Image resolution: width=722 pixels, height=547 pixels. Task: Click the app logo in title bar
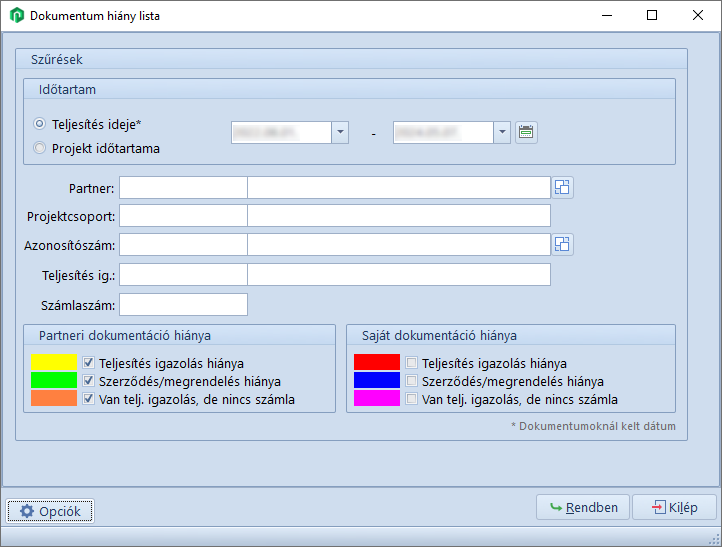tap(16, 16)
